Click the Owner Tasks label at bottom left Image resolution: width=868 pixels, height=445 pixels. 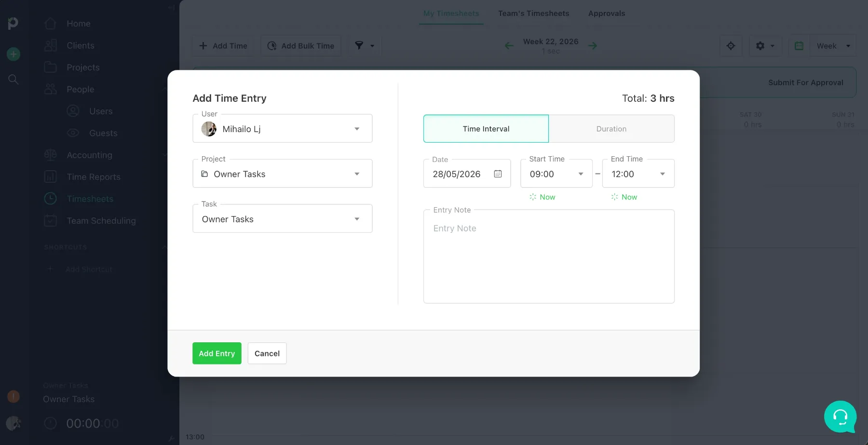tap(68, 399)
